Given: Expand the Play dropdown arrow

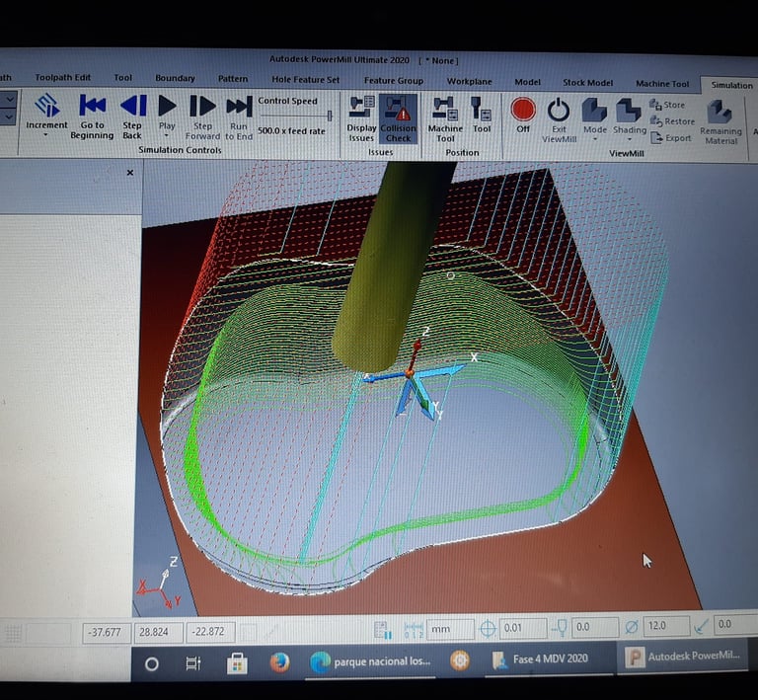Looking at the screenshot, I should [x=167, y=136].
